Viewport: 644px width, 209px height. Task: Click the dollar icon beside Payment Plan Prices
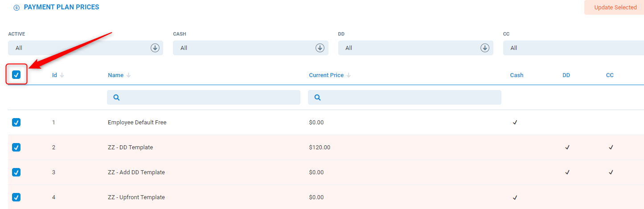point(16,8)
